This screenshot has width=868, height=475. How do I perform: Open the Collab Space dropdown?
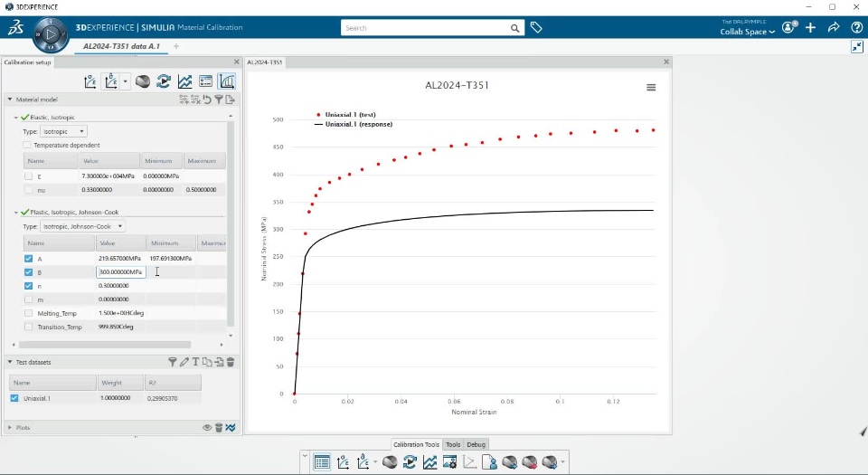(x=748, y=32)
